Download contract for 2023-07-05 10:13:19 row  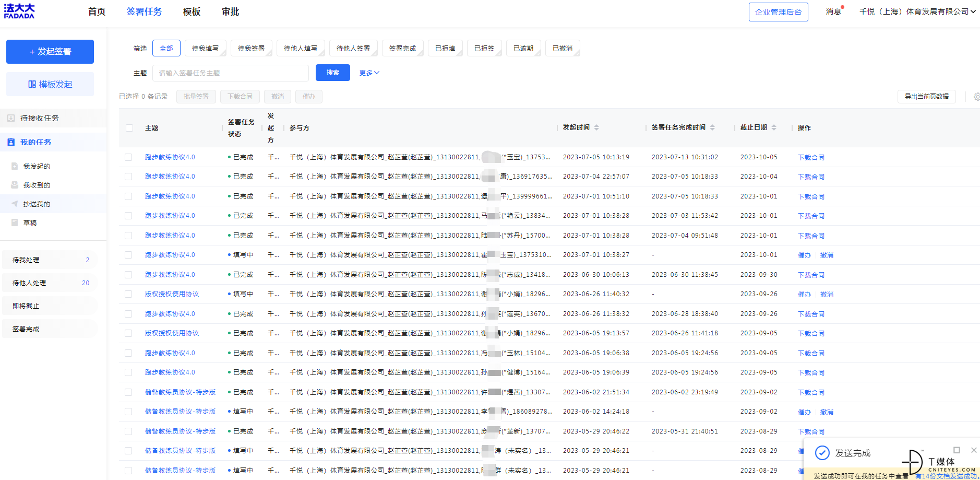click(811, 157)
